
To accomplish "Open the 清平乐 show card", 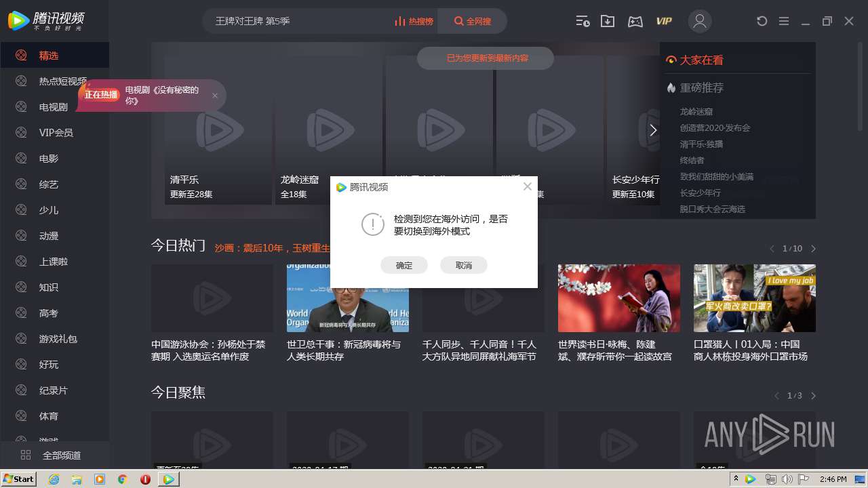I will tap(218, 129).
